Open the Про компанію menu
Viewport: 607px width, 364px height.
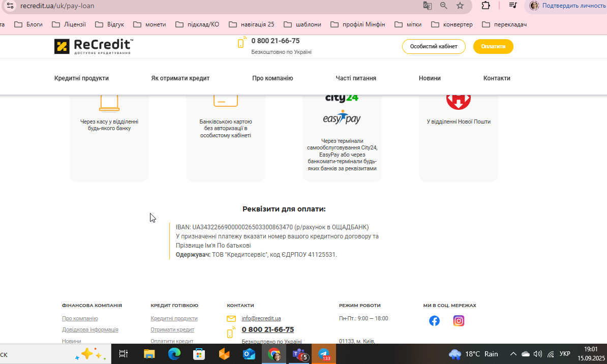pos(272,78)
